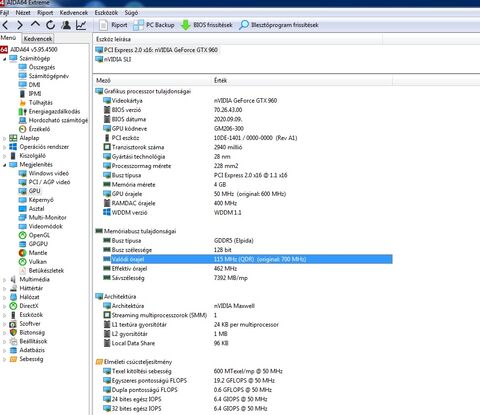
Task: Expand the Alaplap tree node
Action: [5, 138]
